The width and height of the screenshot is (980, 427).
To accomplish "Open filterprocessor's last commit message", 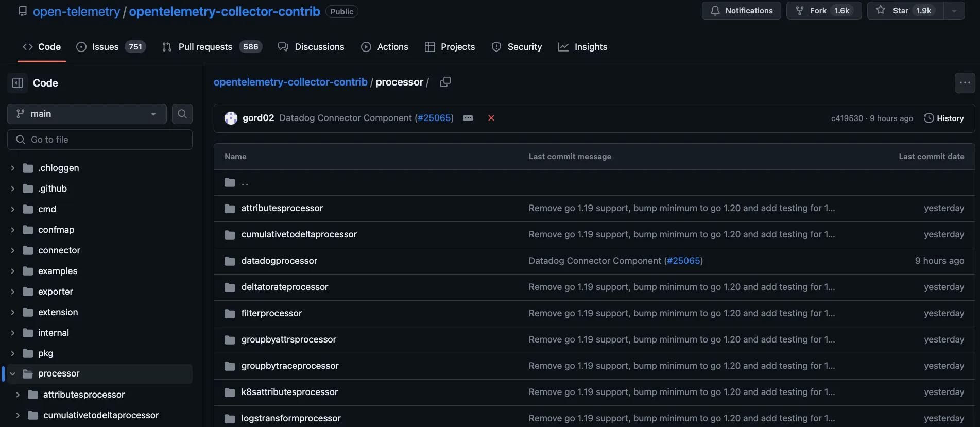I will [682, 313].
